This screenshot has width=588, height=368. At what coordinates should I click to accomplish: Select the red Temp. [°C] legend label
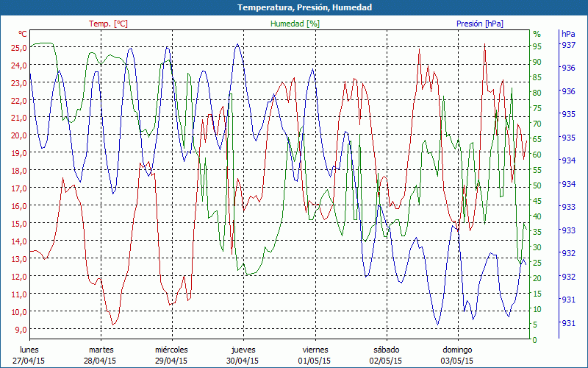pos(108,24)
